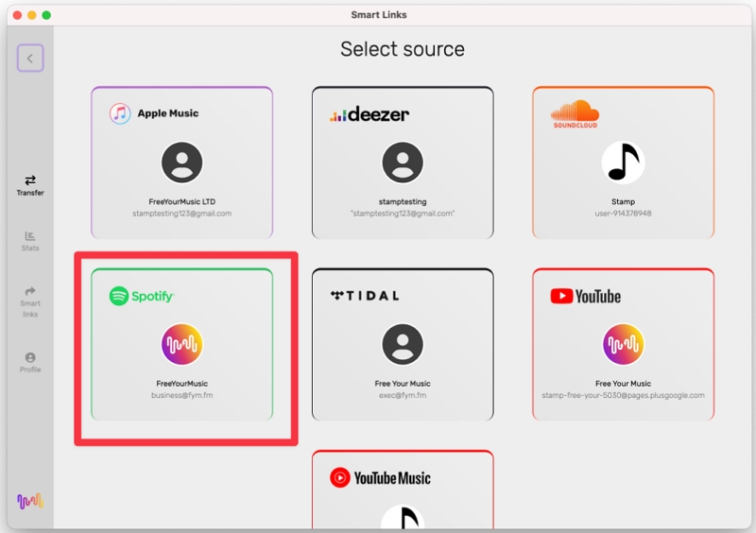Click the quoted "stamptesting123@gmail.com" email under Deezer
756x533 pixels.
[403, 214]
